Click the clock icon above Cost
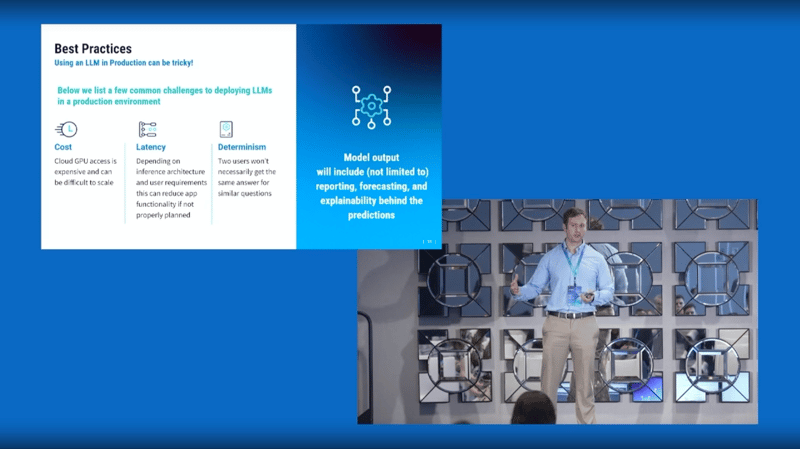This screenshot has width=800, height=449. tap(66, 129)
